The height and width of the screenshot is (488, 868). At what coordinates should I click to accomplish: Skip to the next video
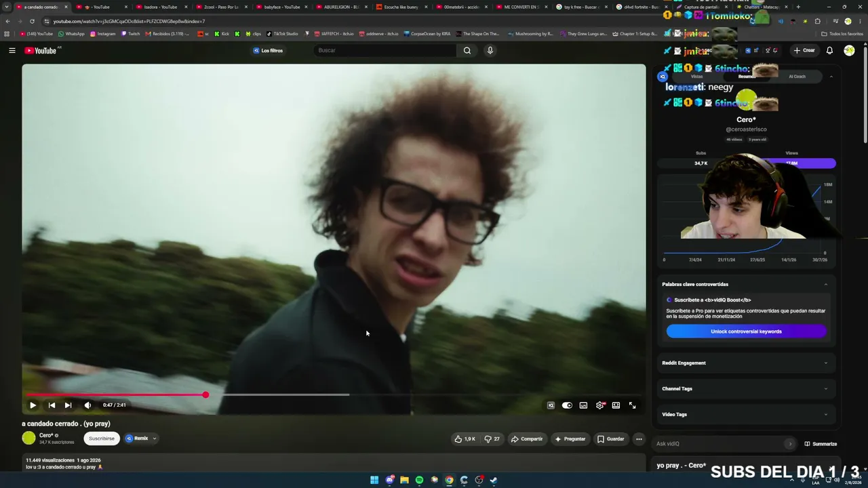(68, 405)
